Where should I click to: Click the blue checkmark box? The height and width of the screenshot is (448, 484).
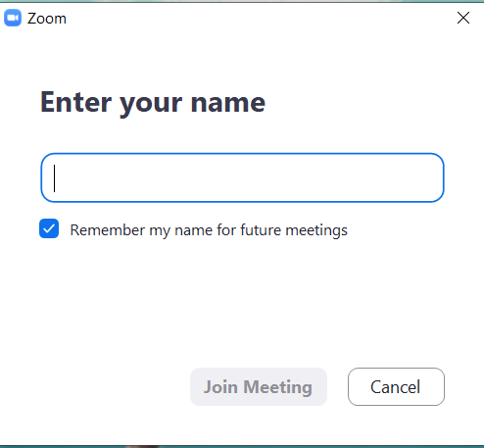coord(49,228)
